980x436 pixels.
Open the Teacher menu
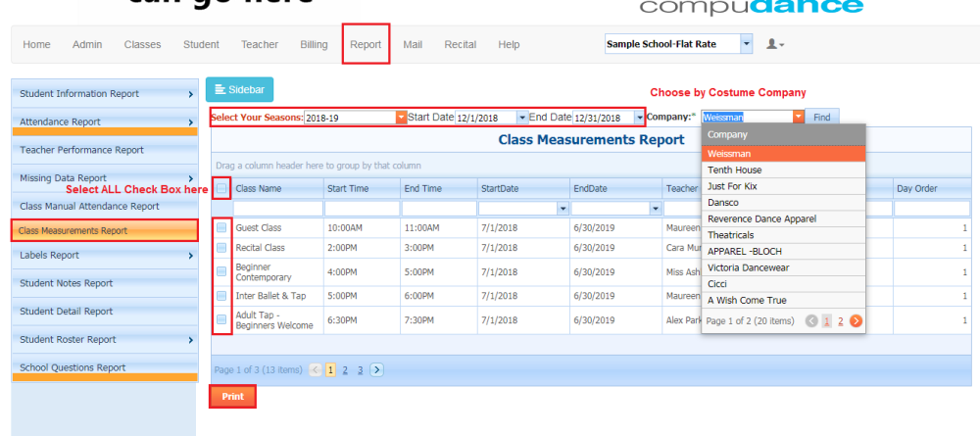pyautogui.click(x=260, y=44)
